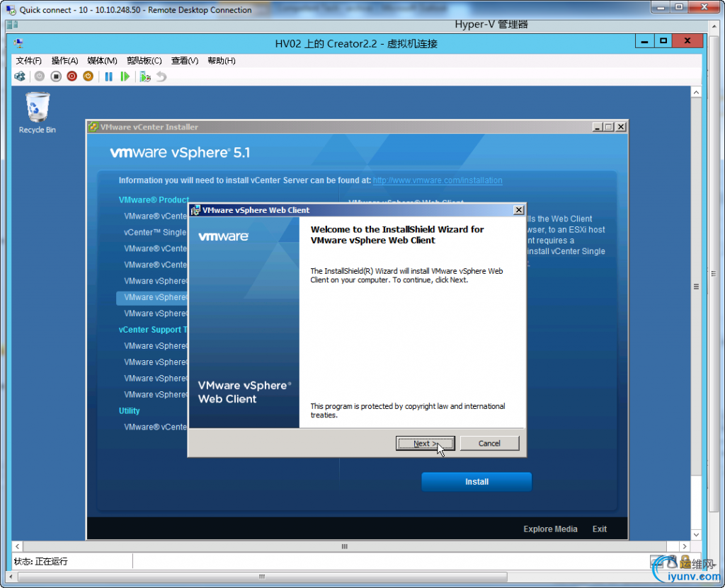725x588 pixels.
Task: Click the VM view horizontal scrollbar right arrow
Action: [x=685, y=546]
